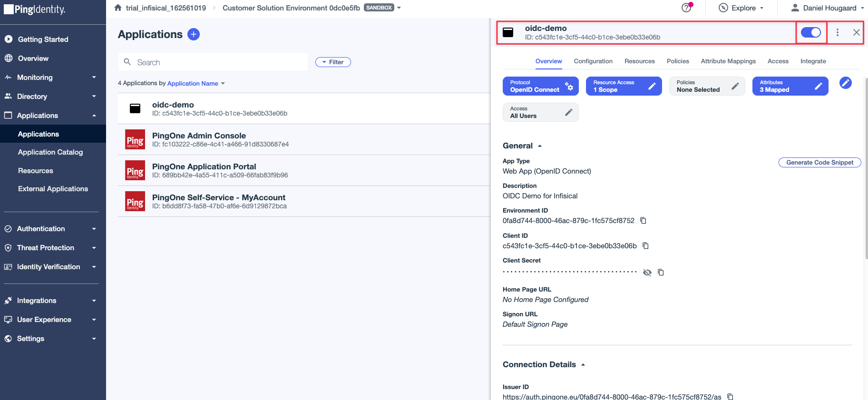Copy the Issuer ID URL

tap(730, 397)
